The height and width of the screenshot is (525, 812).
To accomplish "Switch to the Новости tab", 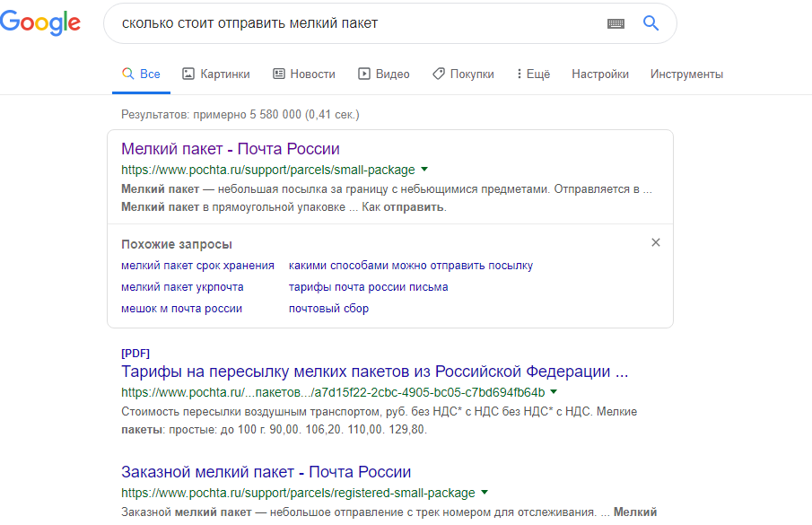I will (x=304, y=74).
